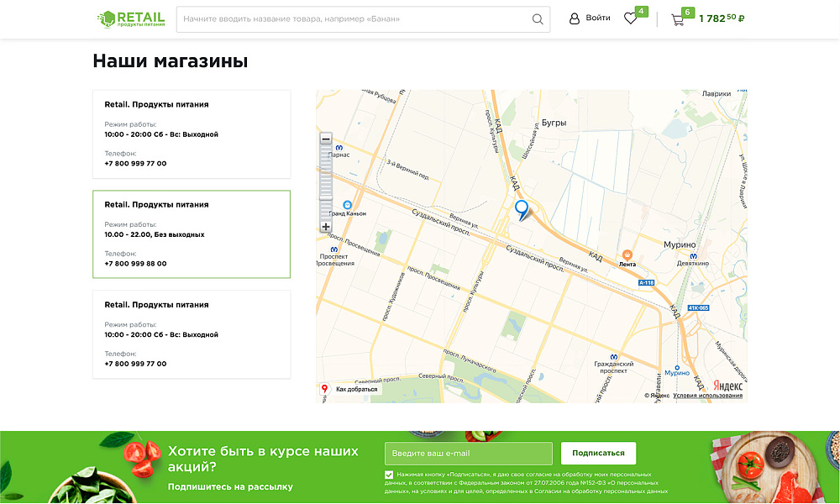This screenshot has width=840, height=504.
Task: Click the Как добраться button on the map
Action: coord(349,388)
